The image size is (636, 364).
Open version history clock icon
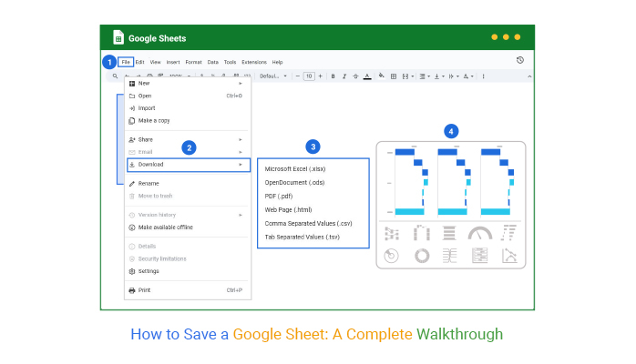click(520, 60)
